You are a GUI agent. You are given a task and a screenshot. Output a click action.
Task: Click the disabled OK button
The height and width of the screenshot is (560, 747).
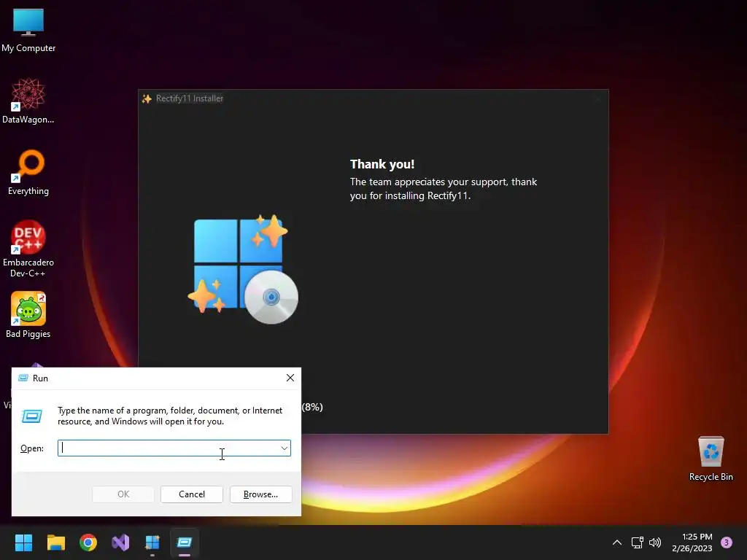coord(123,494)
